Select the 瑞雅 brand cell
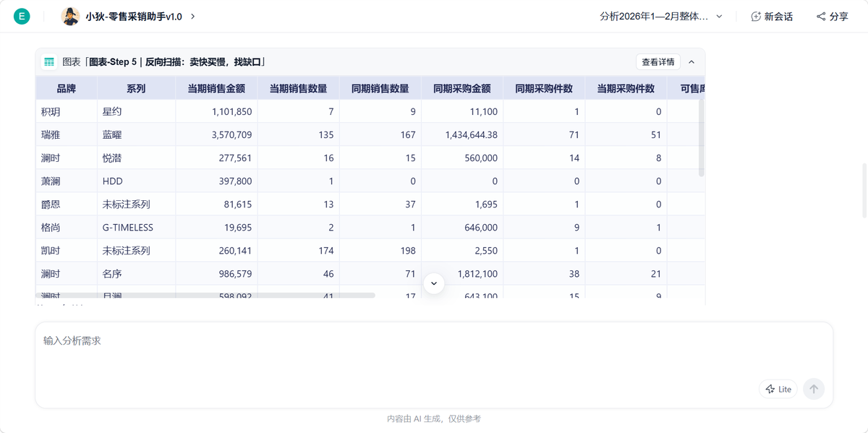The image size is (868, 433). click(67, 134)
